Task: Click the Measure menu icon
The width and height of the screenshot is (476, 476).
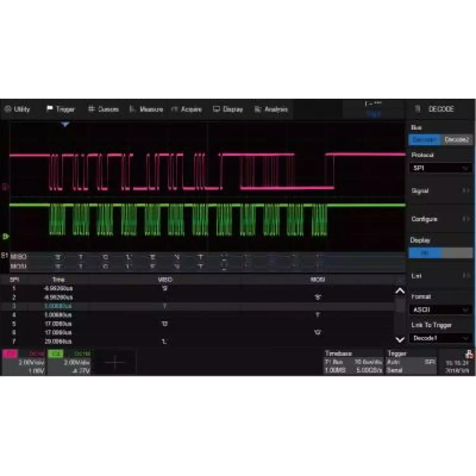Action: (132, 109)
